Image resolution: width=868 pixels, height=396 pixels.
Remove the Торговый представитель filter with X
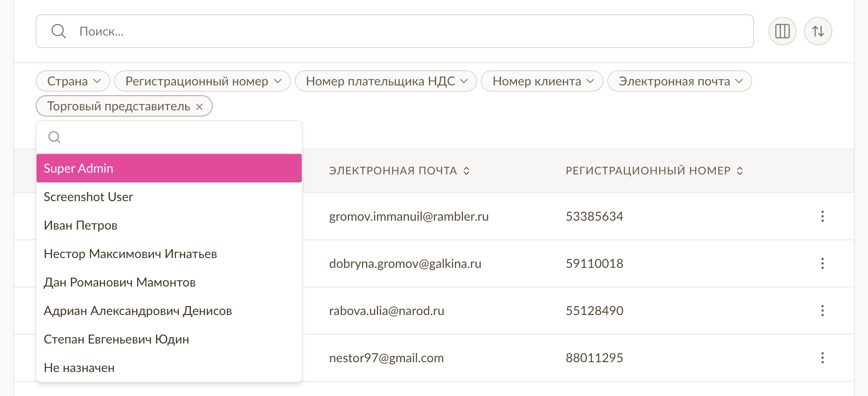point(199,107)
